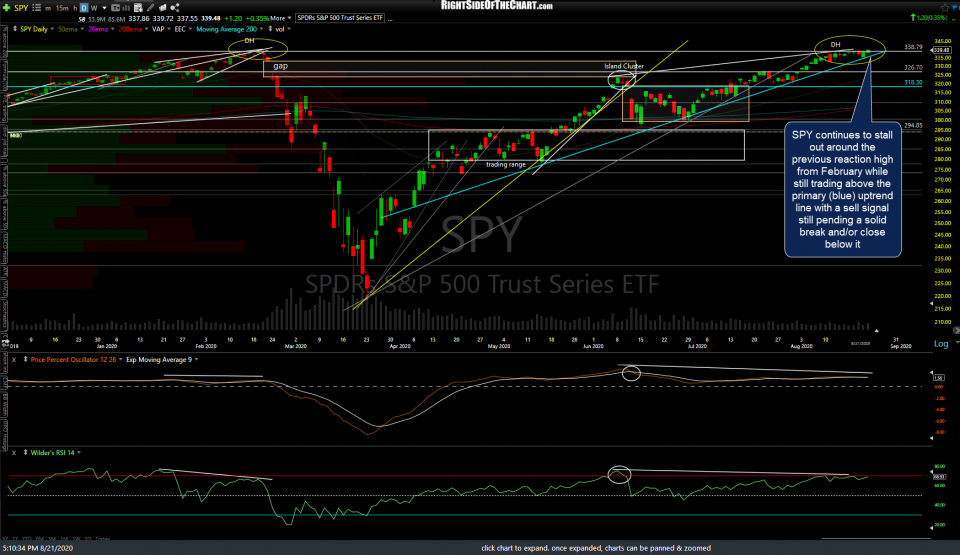Click the Today range button at bottom

(x=102, y=538)
